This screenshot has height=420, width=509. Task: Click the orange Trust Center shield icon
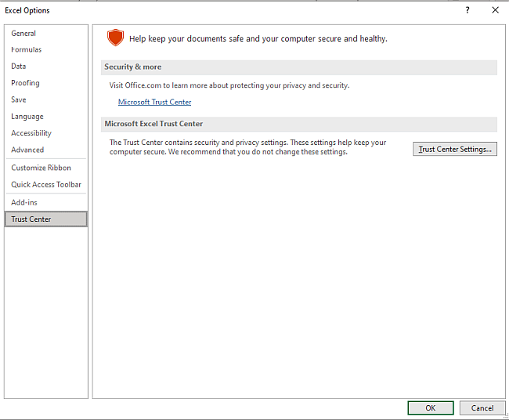116,38
